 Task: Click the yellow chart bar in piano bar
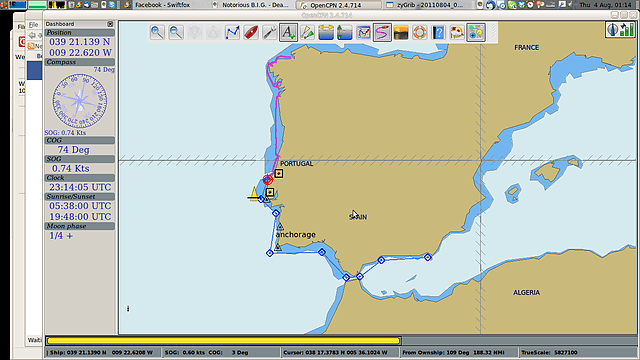pos(223,340)
